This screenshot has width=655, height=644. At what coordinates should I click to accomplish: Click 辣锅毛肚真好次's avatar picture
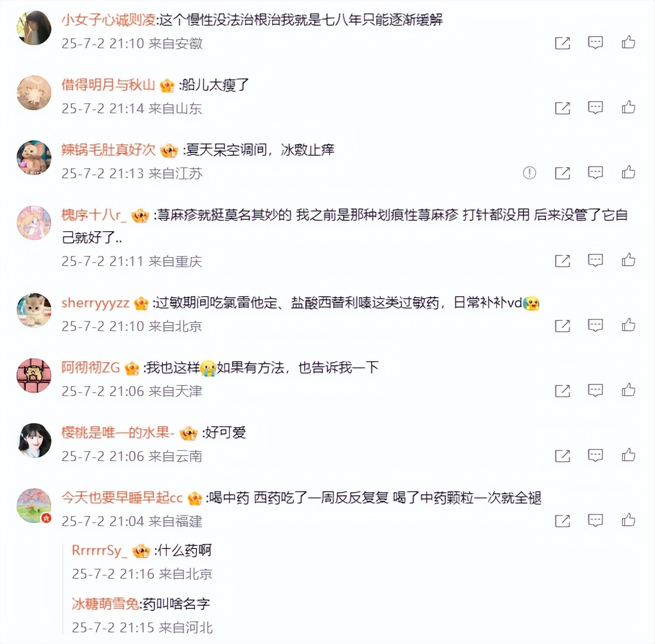pyautogui.click(x=34, y=158)
